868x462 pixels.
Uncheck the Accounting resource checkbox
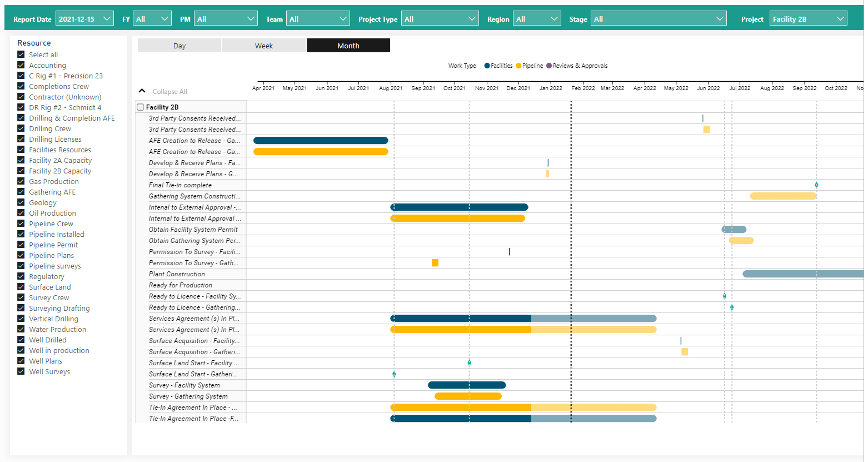click(x=21, y=65)
